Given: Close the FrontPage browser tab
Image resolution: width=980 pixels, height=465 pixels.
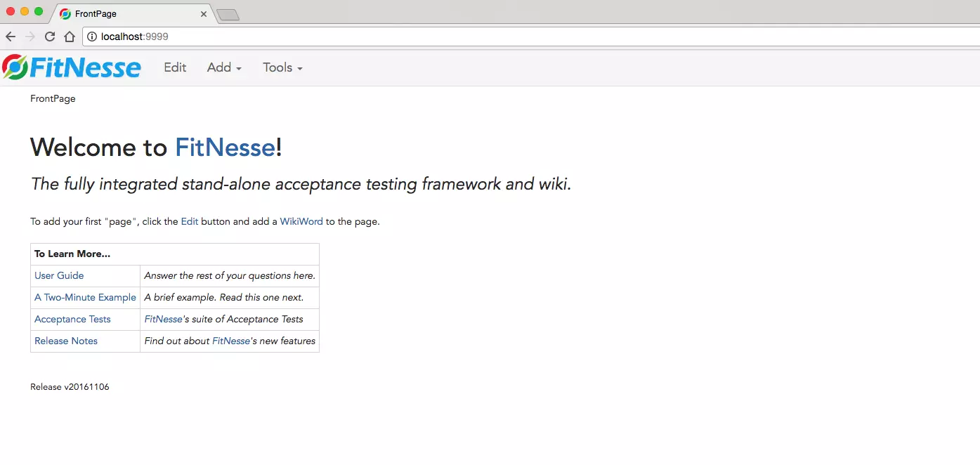Looking at the screenshot, I should pyautogui.click(x=204, y=14).
